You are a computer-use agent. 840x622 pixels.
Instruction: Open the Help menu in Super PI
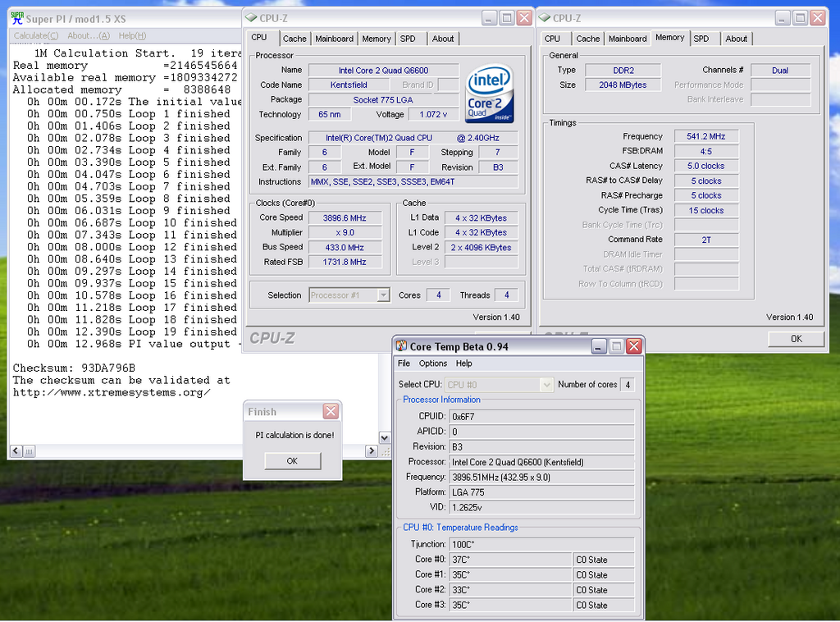(132, 36)
